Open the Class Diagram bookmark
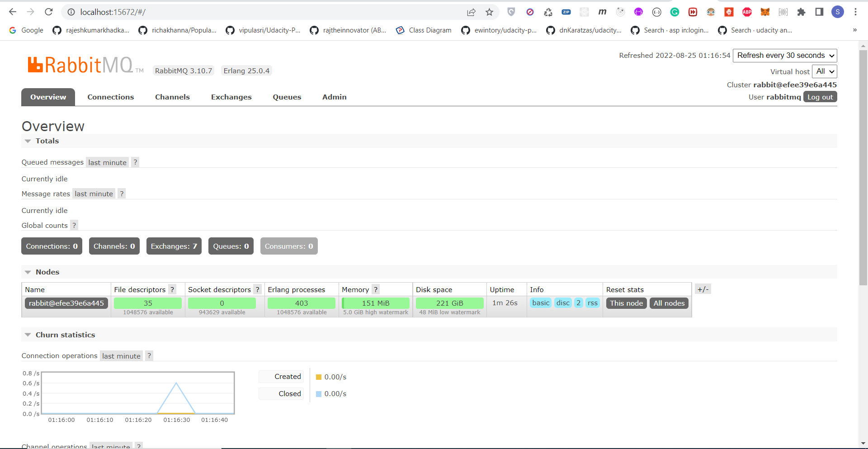Screen dimensions: 868x449 [x=424, y=30]
